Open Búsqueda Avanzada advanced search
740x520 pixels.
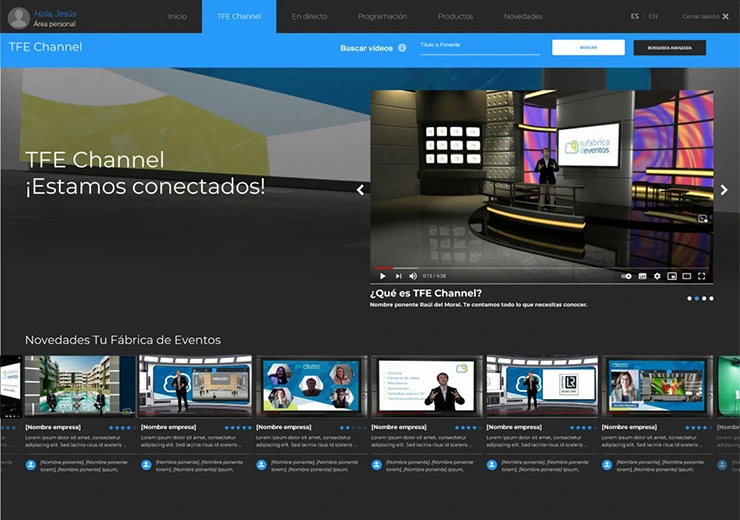(669, 48)
